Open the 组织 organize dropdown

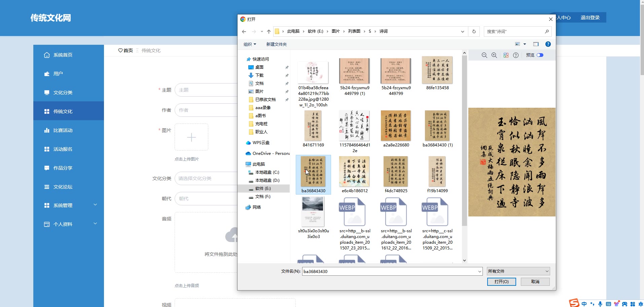[x=250, y=44]
